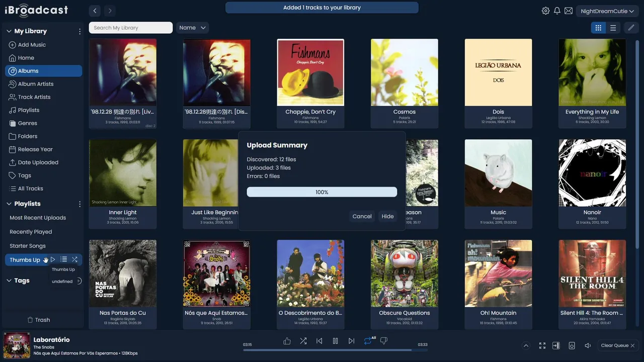Screen dimensions: 644x362
Task: Click the Laboratório track title
Action: point(51,340)
